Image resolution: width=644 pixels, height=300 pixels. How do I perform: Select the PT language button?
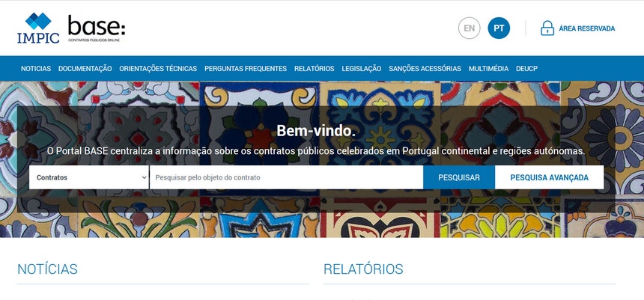coord(499,28)
